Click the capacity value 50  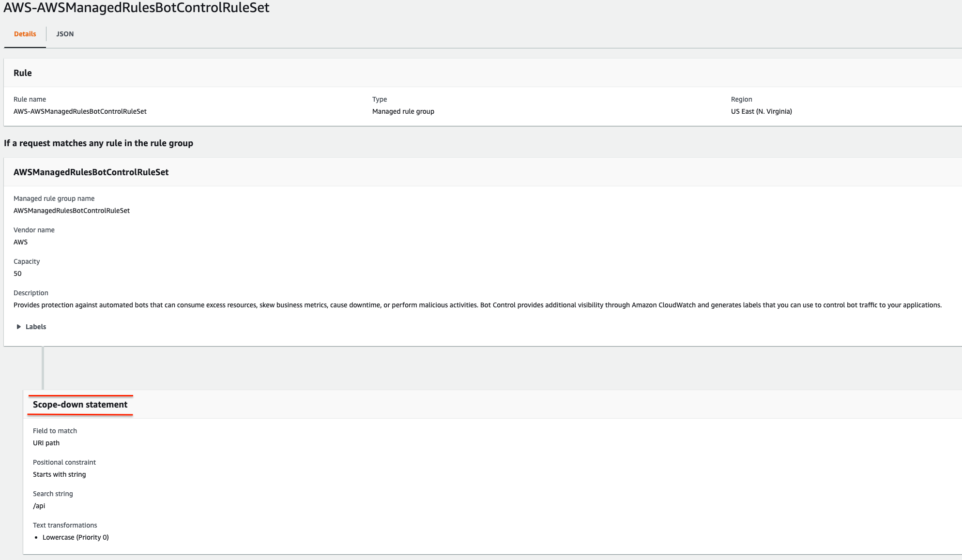tap(17, 273)
